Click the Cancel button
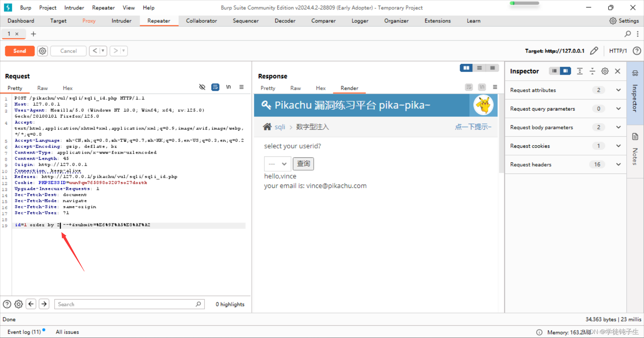The width and height of the screenshot is (644, 338). (x=68, y=51)
